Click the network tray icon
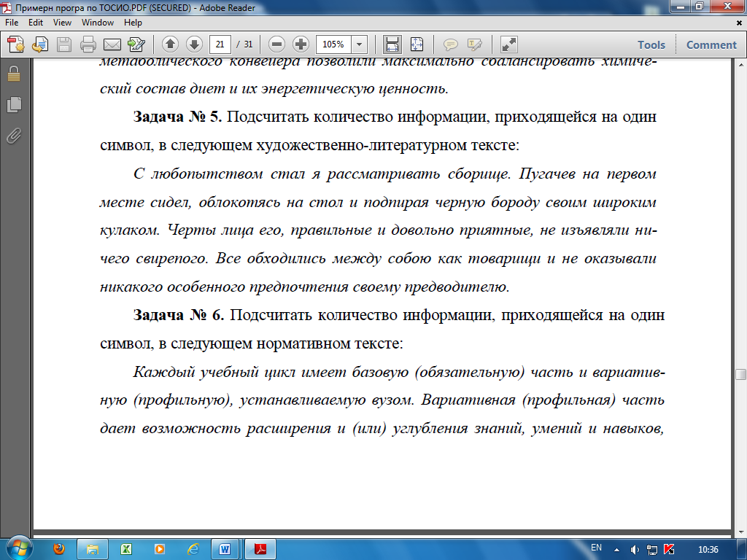747x560 pixels. pyautogui.click(x=652, y=550)
